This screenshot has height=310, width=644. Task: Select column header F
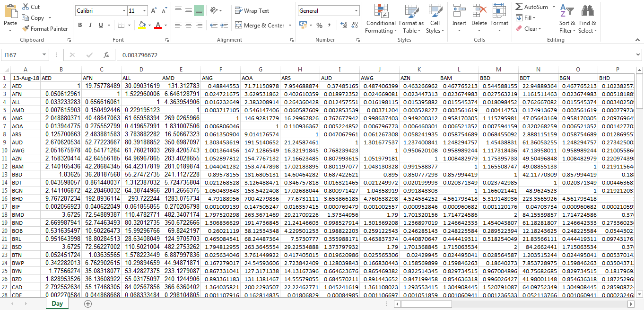[220, 70]
